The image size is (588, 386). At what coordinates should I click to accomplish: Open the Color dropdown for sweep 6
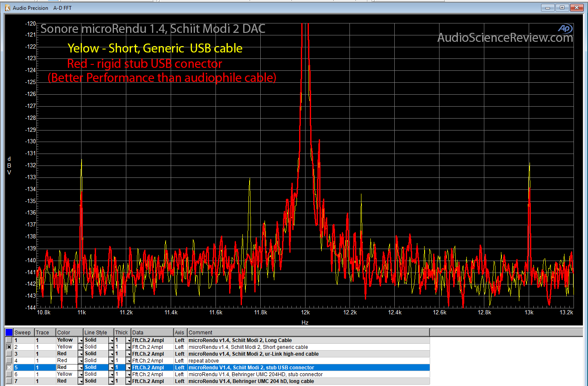(81, 374)
